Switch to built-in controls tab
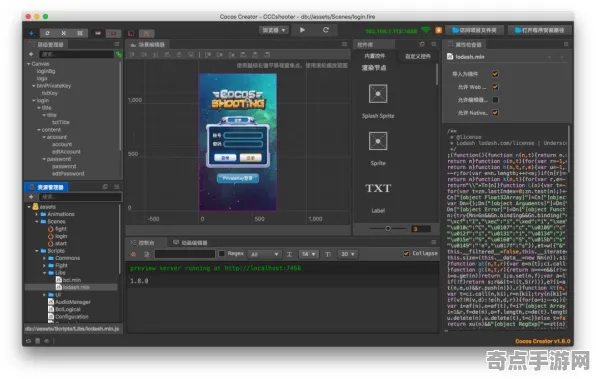Image resolution: width=596 pixels, height=379 pixels. point(375,56)
